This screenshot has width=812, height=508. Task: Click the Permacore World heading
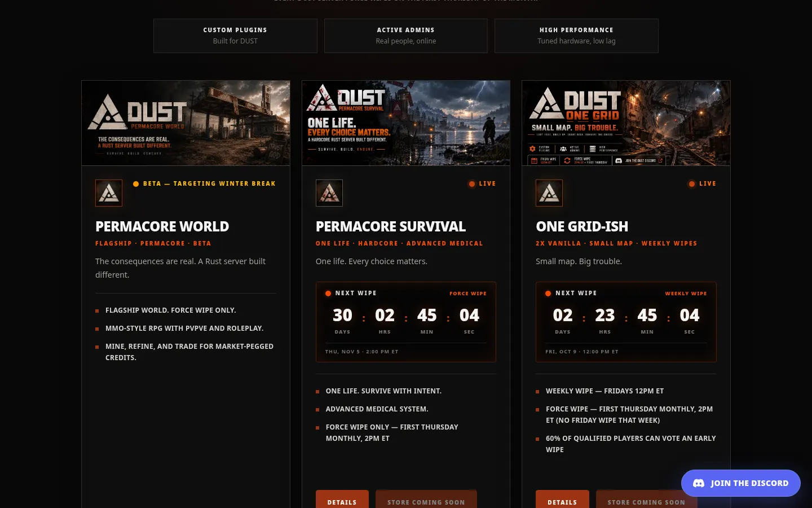pyautogui.click(x=162, y=226)
